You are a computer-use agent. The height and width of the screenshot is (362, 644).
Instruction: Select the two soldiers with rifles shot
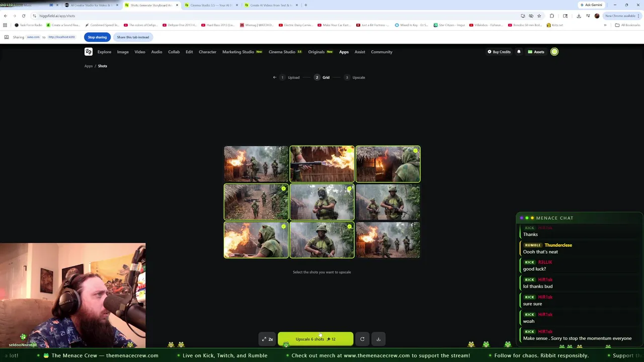point(388,202)
